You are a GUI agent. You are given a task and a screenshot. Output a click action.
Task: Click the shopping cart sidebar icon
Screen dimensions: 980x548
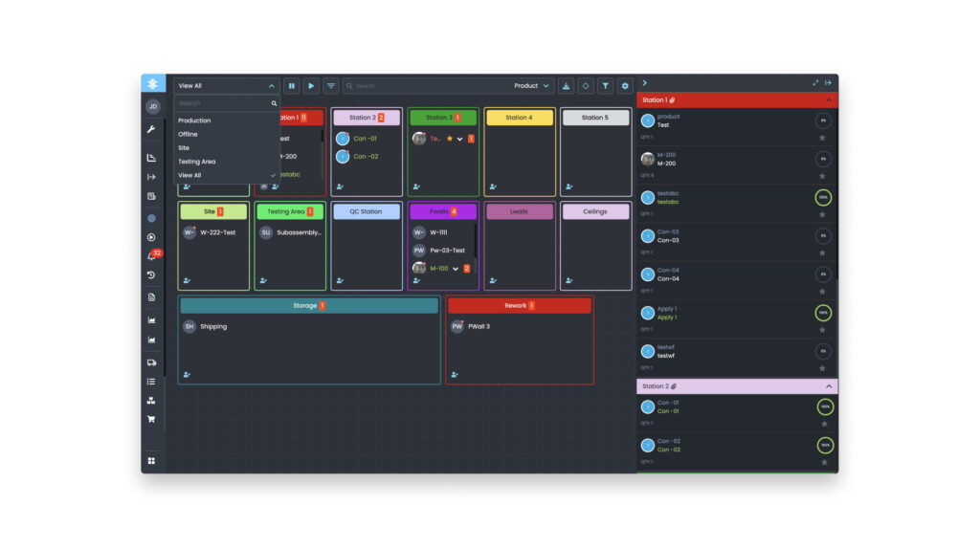(151, 419)
